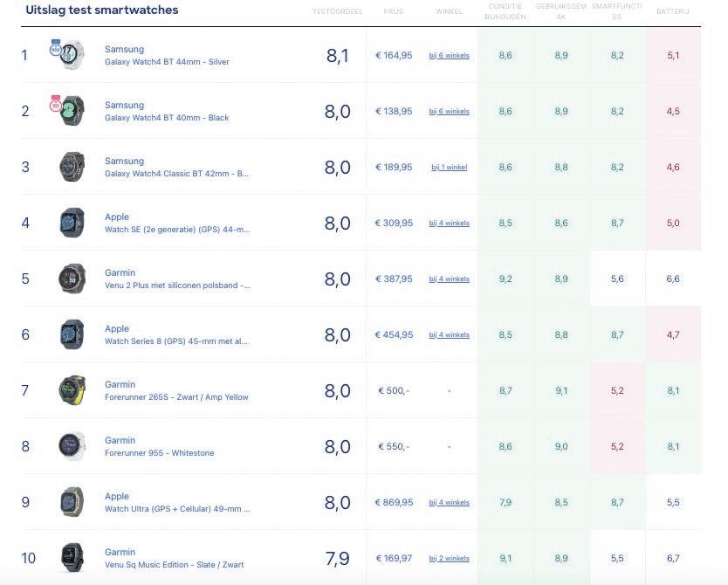Open 'bij 6 winkels' link for Galaxy Watch4 44mm
The height and width of the screenshot is (585, 728).
[x=449, y=56]
